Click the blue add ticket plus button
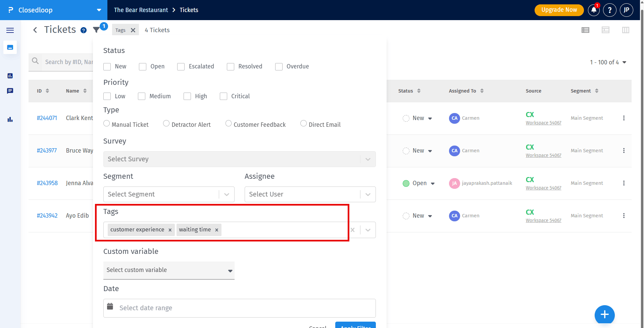This screenshot has height=328, width=644. click(604, 315)
